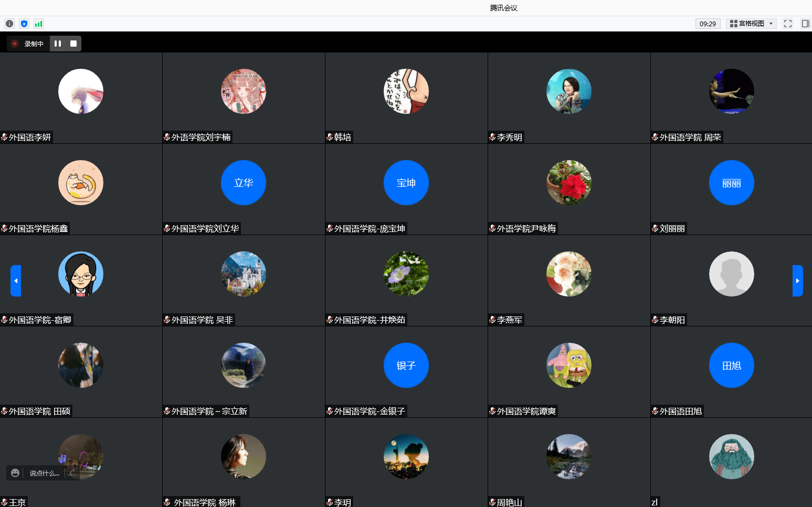The width and height of the screenshot is (812, 507).
Task: Open the meeting info icon
Action: coord(9,24)
